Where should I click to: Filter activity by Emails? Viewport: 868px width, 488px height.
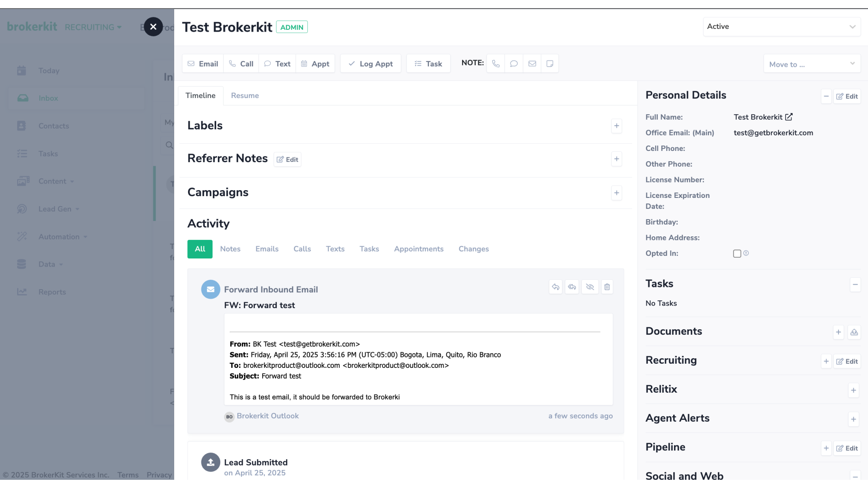point(267,249)
